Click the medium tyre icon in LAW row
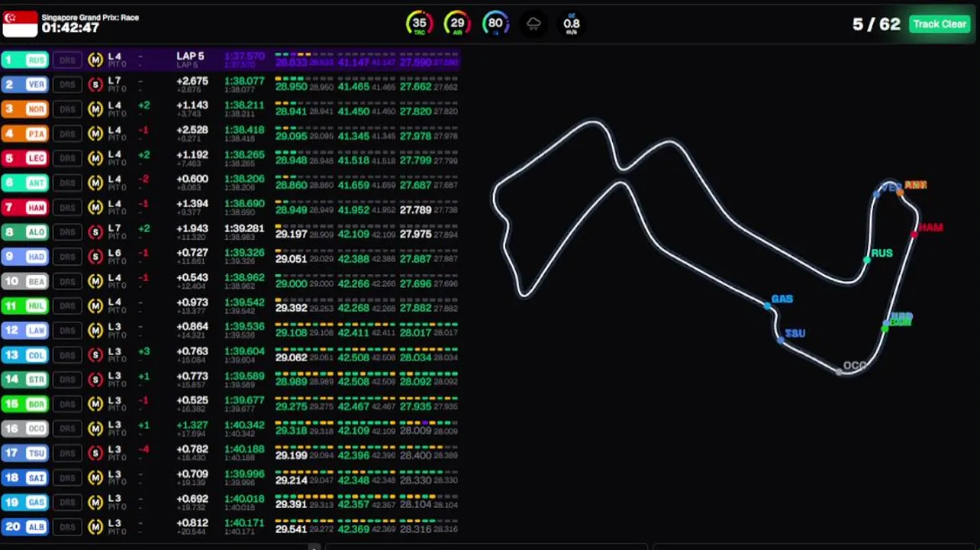980x550 pixels. [95, 330]
